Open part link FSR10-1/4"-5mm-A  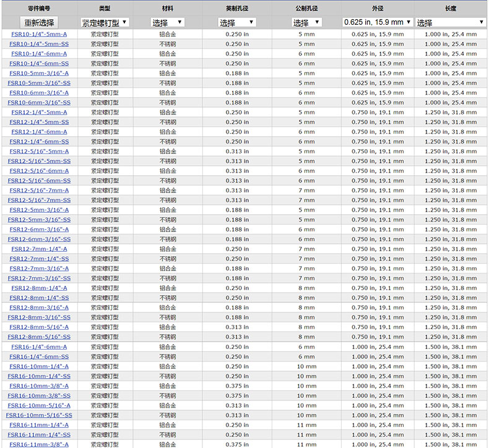click(x=39, y=34)
